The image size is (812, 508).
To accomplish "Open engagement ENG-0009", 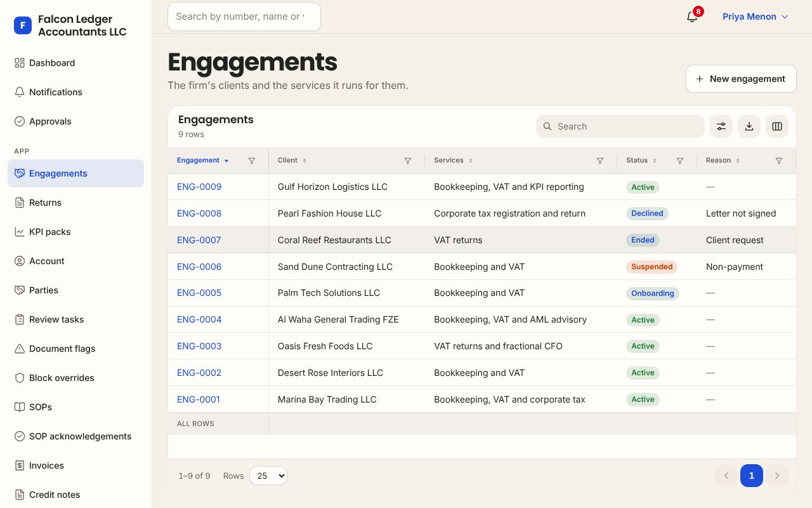I will (x=199, y=187).
